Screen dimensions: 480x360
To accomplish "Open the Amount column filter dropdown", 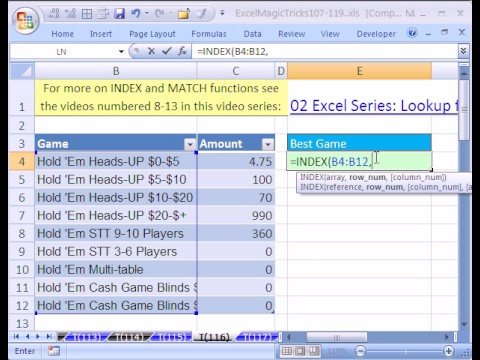I will 268,144.
